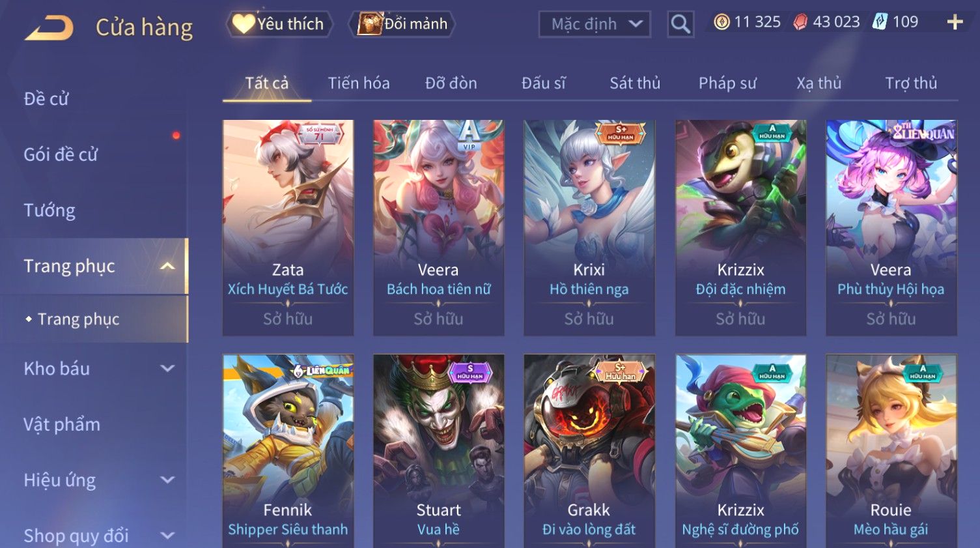
Task: Go to Gói đề cử section
Action: [x=61, y=154]
